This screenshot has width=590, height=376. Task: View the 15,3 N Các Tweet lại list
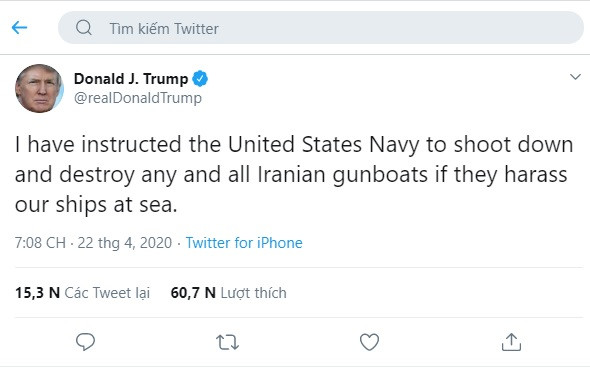pos(82,293)
